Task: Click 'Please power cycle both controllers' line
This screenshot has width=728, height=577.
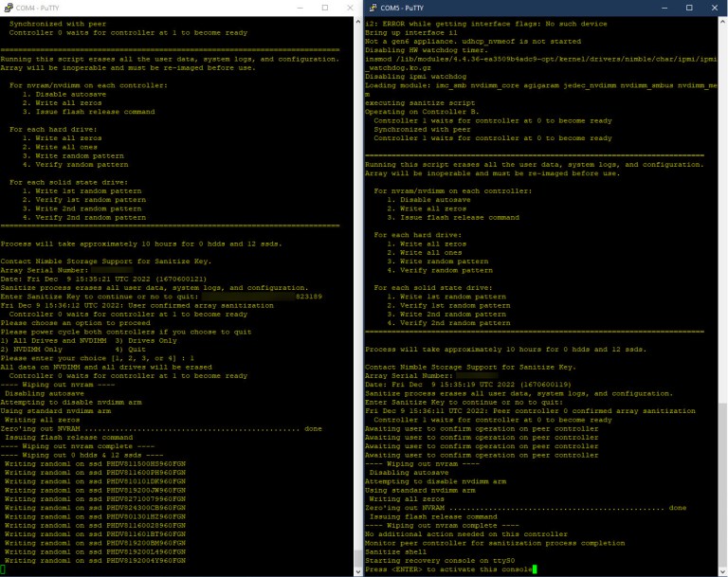Action: (126, 332)
